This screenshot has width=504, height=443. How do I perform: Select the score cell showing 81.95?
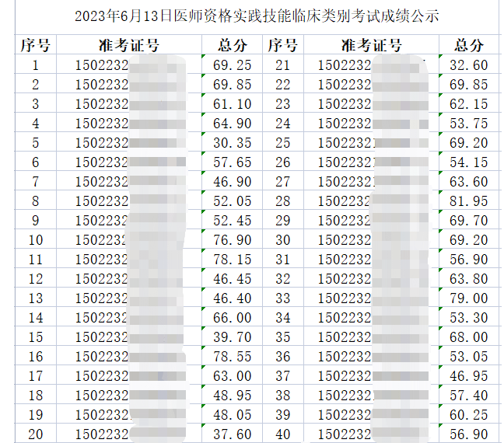[x=469, y=201]
